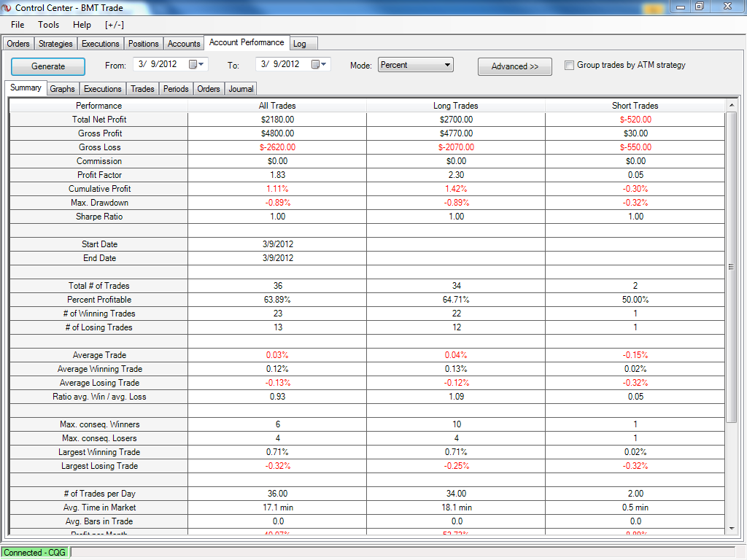Select # of Trades per Day 36.00

coord(277,494)
